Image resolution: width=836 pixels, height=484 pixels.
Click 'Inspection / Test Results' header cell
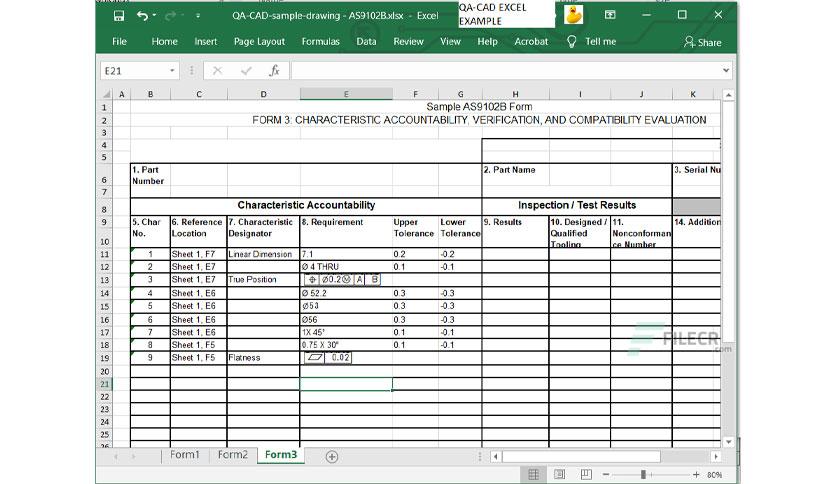click(x=577, y=205)
